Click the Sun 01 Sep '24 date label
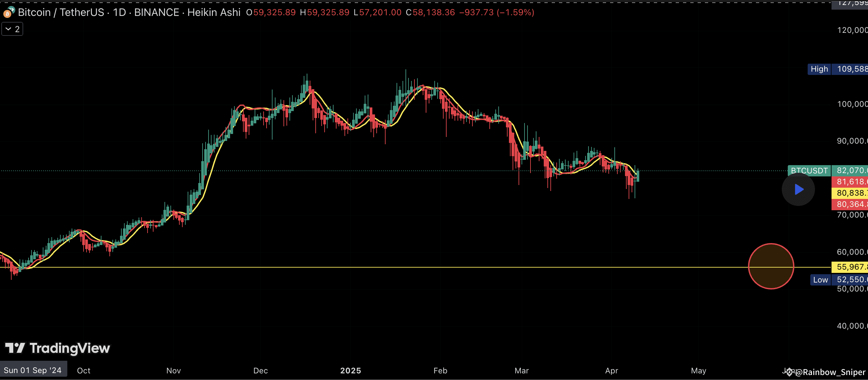This screenshot has height=380, width=868. pos(33,370)
